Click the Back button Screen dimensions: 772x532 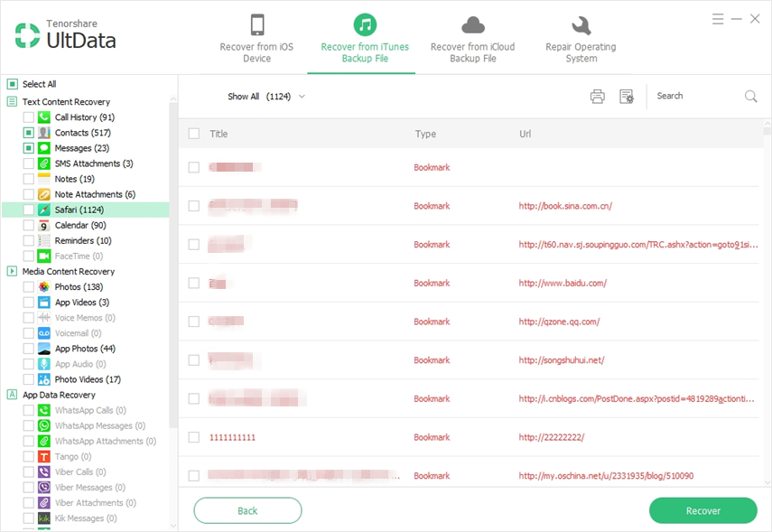pos(247,511)
